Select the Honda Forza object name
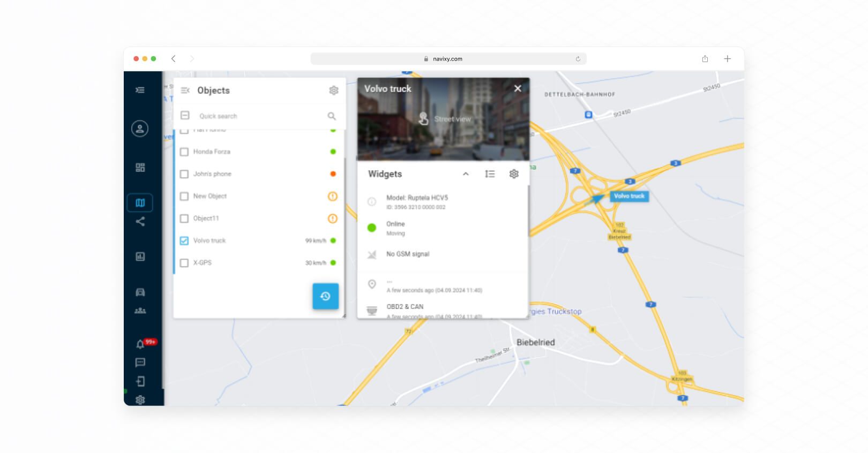Viewport: 868px width, 453px height. tap(212, 152)
